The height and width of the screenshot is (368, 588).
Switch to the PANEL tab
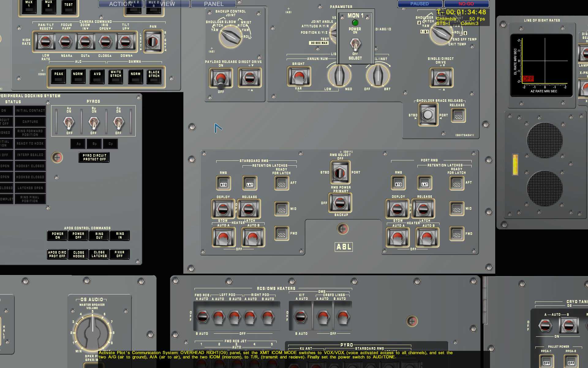pos(213,4)
